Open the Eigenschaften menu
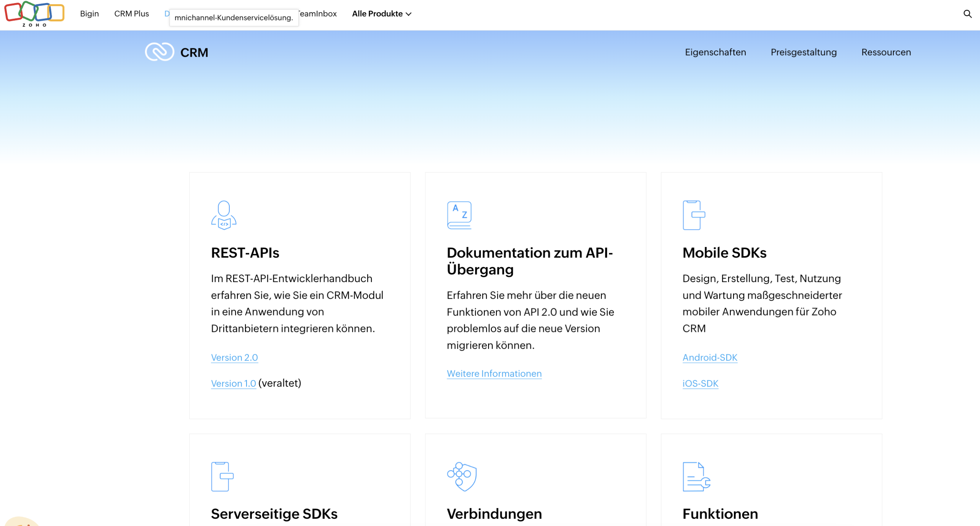The height and width of the screenshot is (526, 980). tap(715, 52)
